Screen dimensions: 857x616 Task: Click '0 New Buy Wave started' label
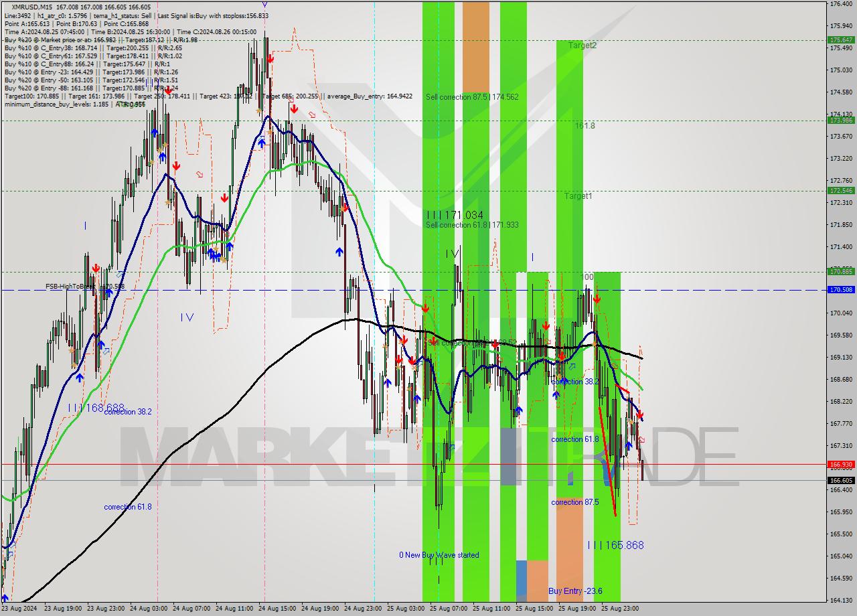(x=439, y=555)
